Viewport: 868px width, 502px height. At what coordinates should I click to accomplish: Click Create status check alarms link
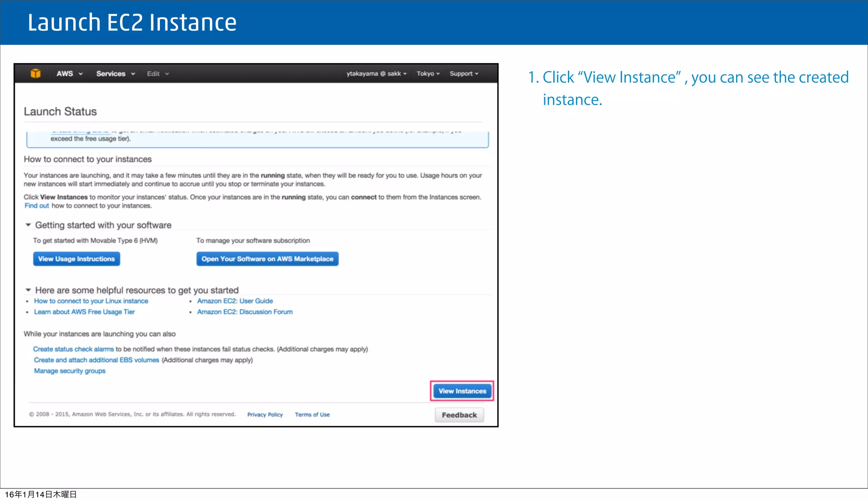coord(73,349)
